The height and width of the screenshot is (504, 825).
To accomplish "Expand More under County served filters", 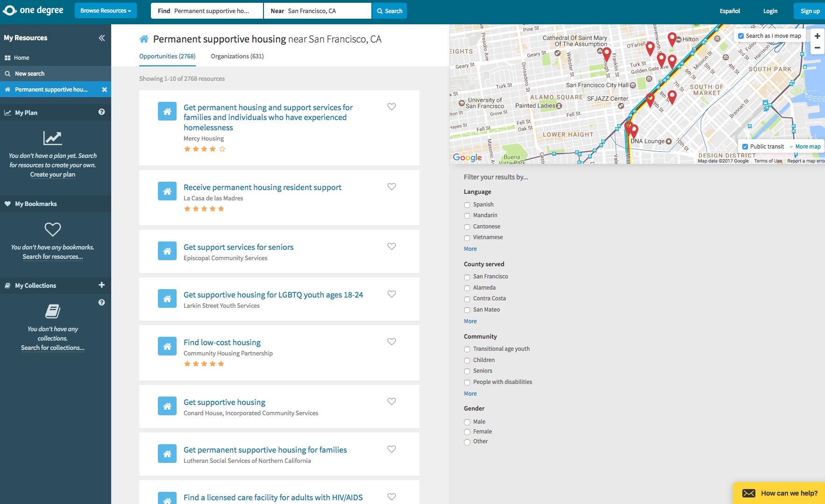I will (470, 321).
